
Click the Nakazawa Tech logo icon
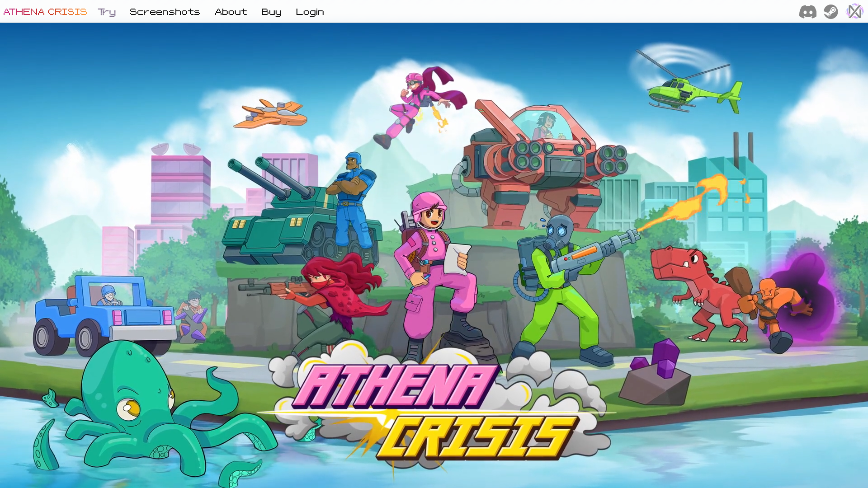click(854, 11)
